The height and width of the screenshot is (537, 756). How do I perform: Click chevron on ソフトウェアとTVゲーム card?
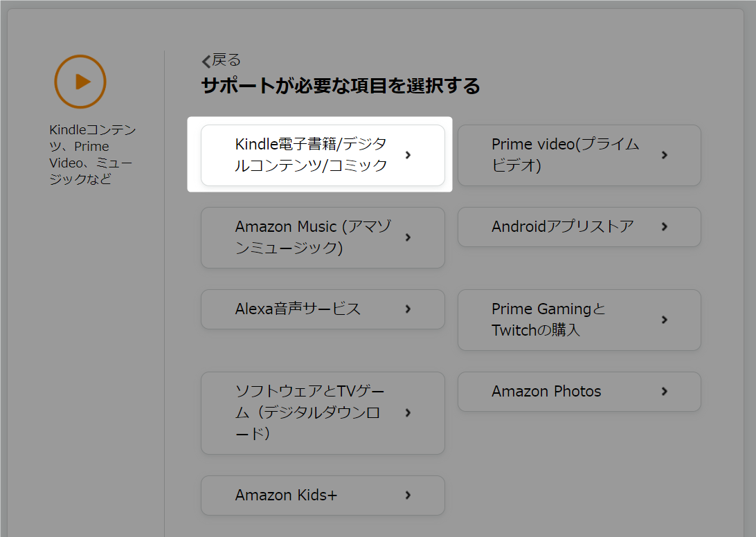tap(408, 412)
